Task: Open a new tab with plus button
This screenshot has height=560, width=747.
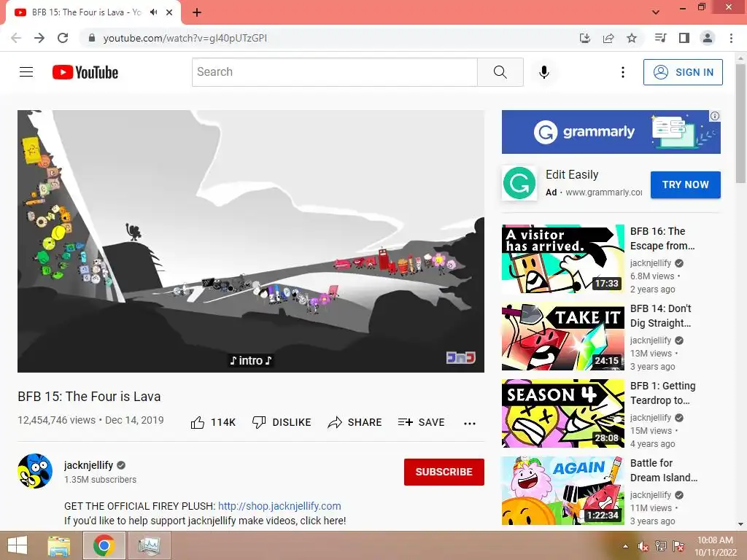Action: [x=197, y=12]
